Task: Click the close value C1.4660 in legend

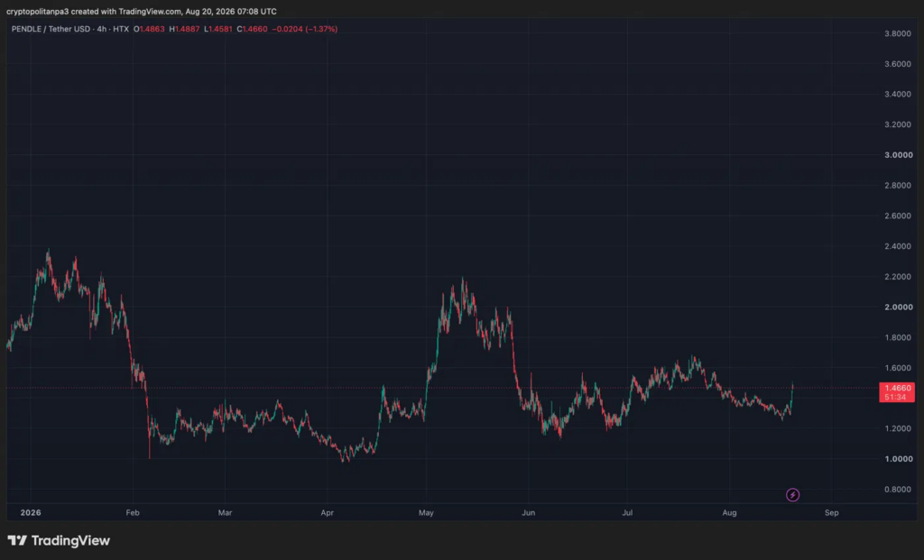Action: [253, 29]
